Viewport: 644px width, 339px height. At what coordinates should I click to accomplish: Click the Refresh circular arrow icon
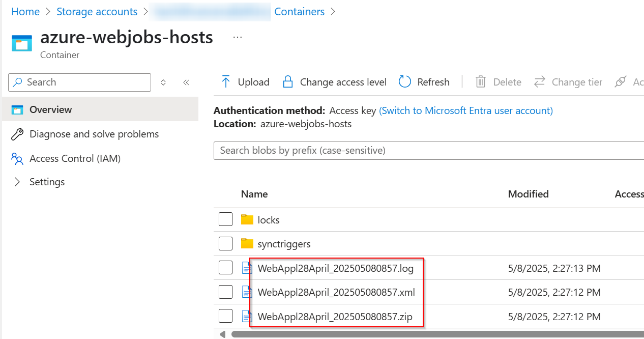point(405,82)
